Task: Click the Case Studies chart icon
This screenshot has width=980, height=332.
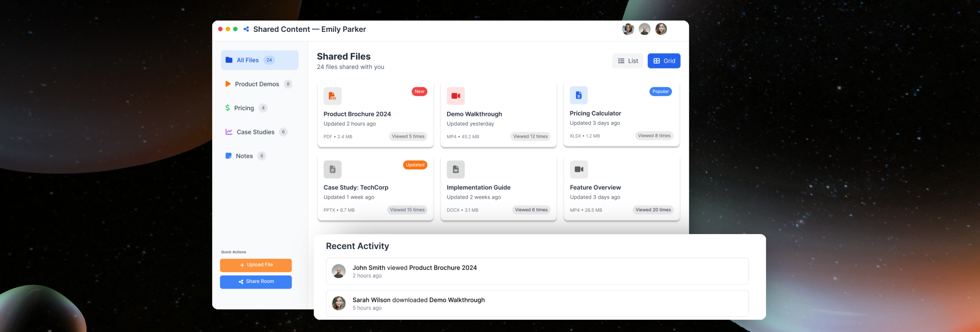Action: pos(229,132)
